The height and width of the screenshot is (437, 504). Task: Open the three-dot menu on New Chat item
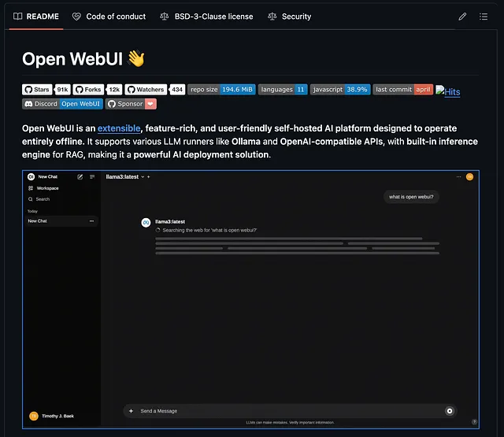[91, 221]
